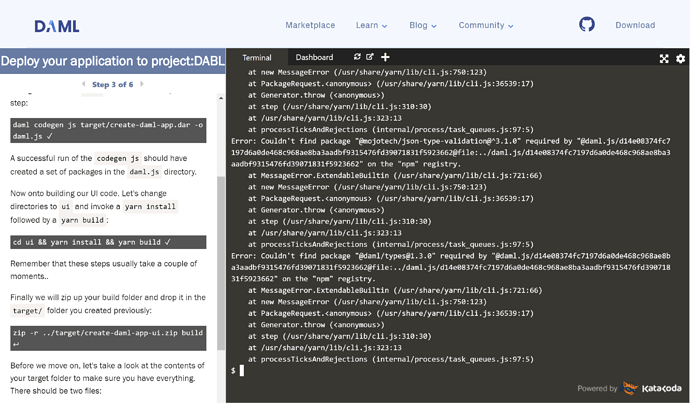Select the Terminal tab
The image size is (690, 403).
256,58
